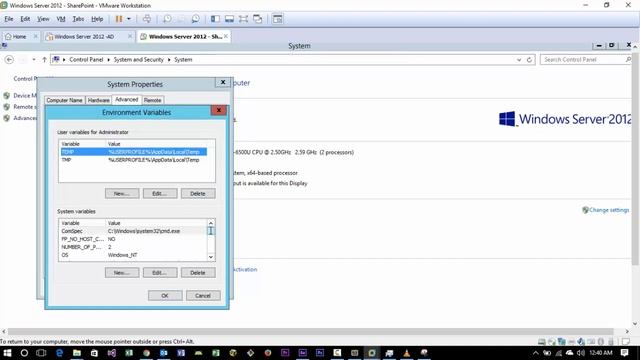
Task: Launch Microsoft Edge from taskbar
Action: 60,353
